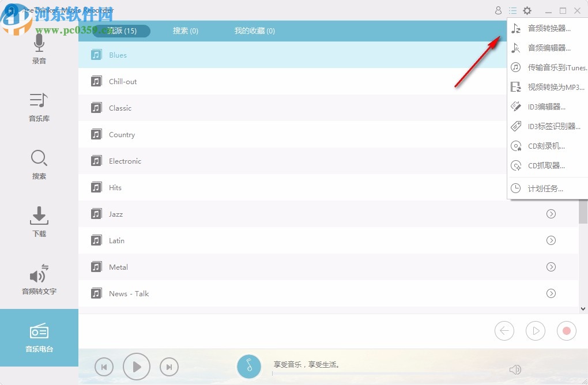Viewport: 588px width, 385px height.
Task: Select CD刻录机 from the tools menu
Action: (546, 146)
